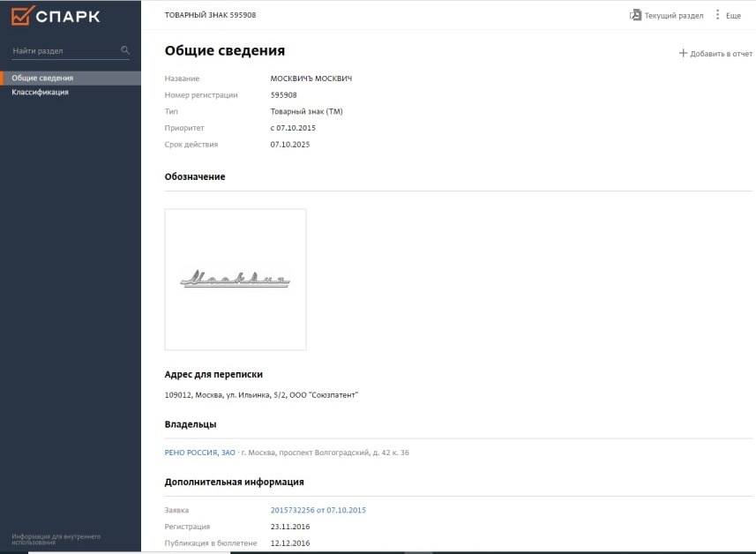Click the PDF export icon for current section
756x554 pixels.
pos(635,15)
